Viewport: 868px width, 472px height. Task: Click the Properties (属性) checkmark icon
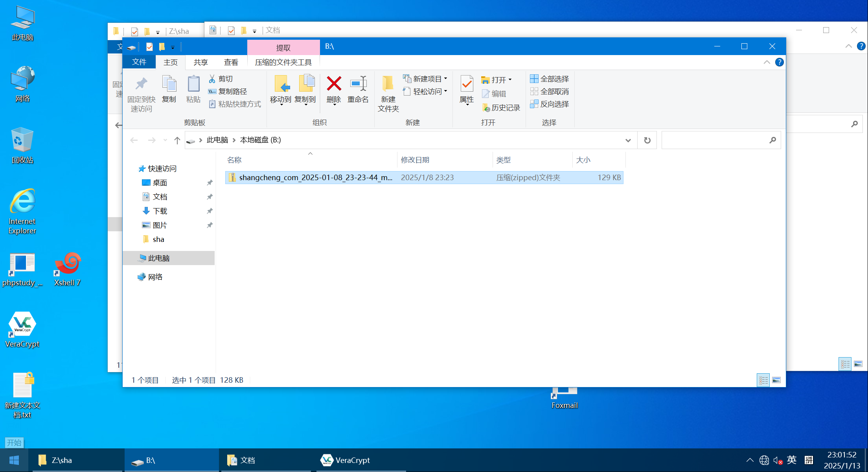coord(467,84)
